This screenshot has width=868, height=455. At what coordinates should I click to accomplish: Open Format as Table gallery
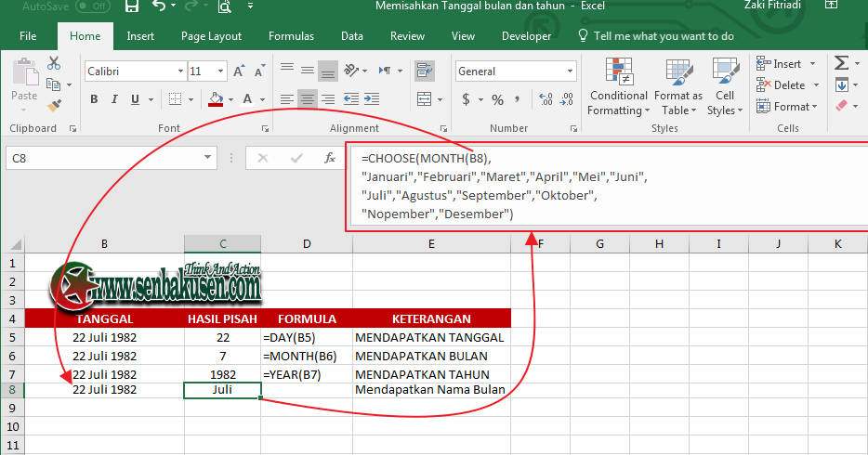tap(678, 86)
